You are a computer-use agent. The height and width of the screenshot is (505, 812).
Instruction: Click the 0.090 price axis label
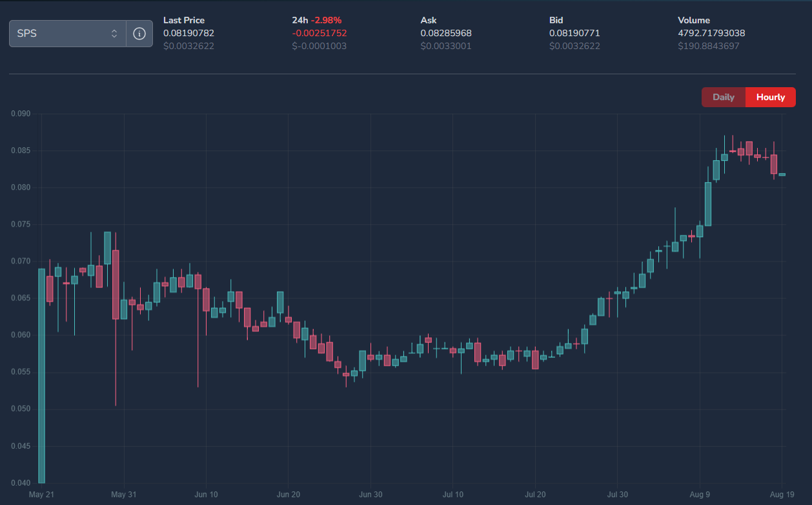pos(21,114)
